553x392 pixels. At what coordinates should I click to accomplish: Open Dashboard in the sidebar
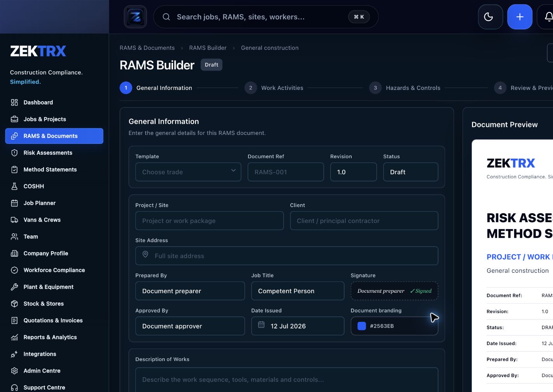pos(54,102)
